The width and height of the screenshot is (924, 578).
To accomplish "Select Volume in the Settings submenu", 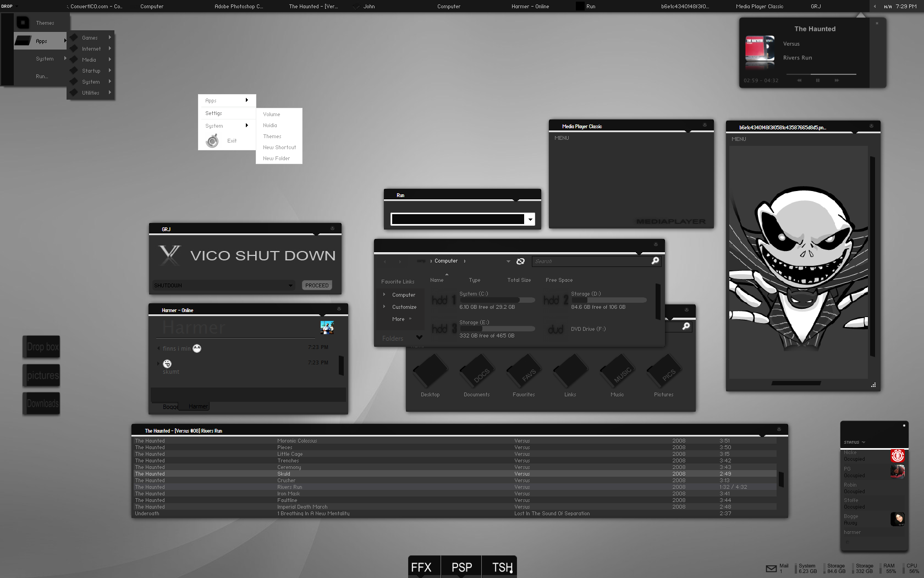I will click(x=272, y=114).
